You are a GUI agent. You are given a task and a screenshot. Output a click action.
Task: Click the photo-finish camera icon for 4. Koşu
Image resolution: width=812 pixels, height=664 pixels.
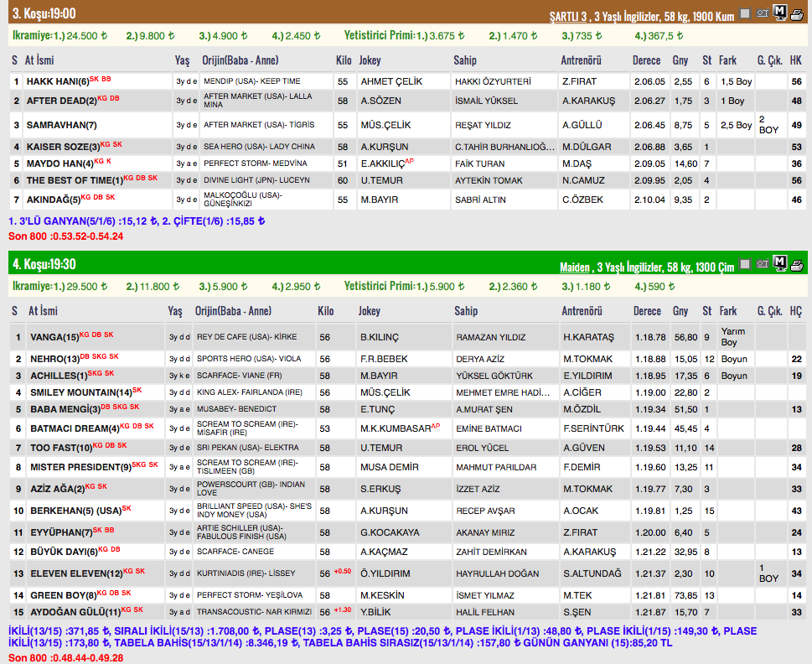[x=763, y=265]
